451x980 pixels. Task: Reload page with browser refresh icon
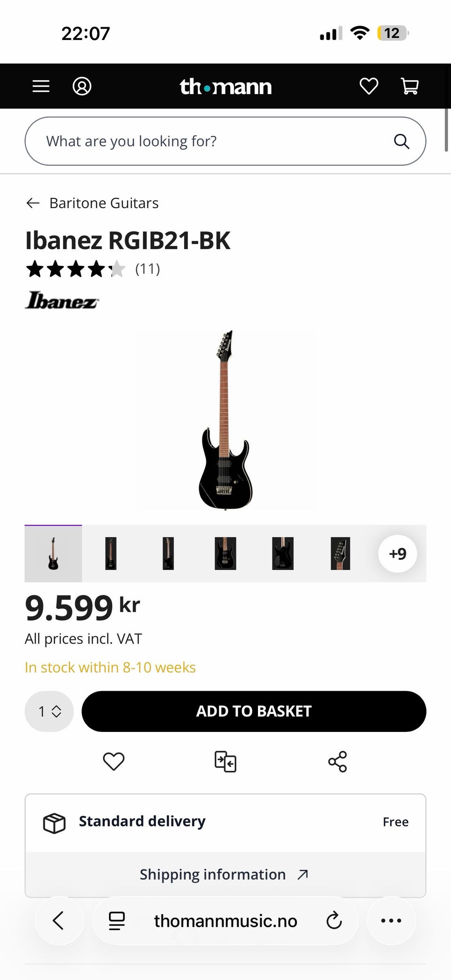pos(334,920)
